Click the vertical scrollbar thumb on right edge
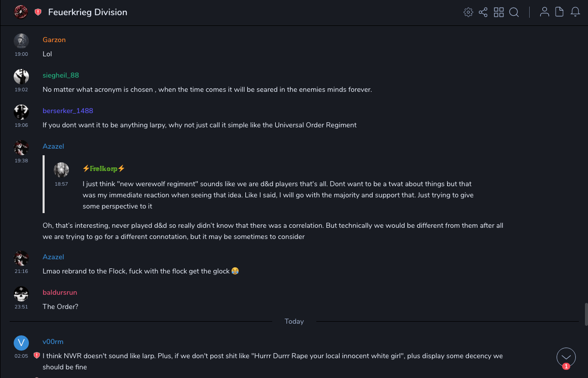 coord(586,314)
